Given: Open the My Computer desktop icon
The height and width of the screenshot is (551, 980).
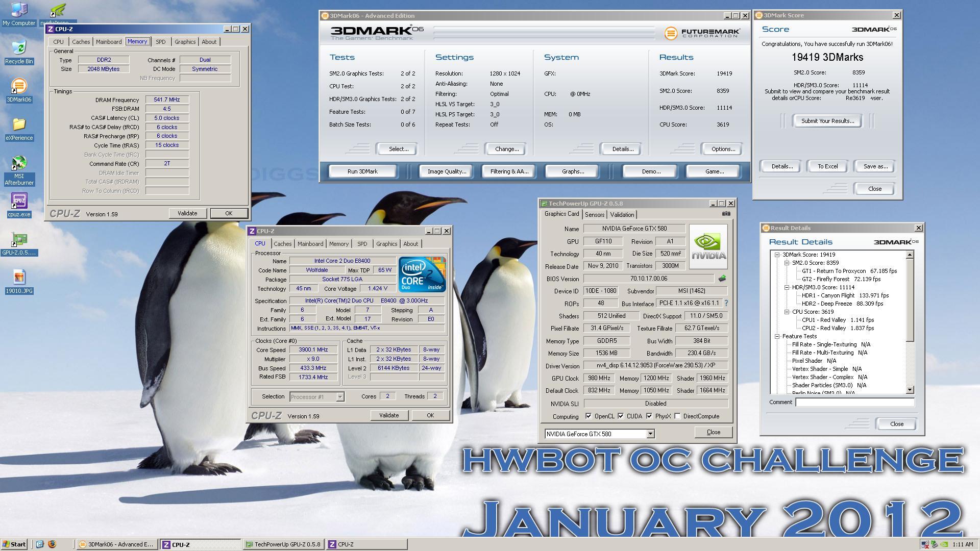Looking at the screenshot, I should tap(19, 14).
